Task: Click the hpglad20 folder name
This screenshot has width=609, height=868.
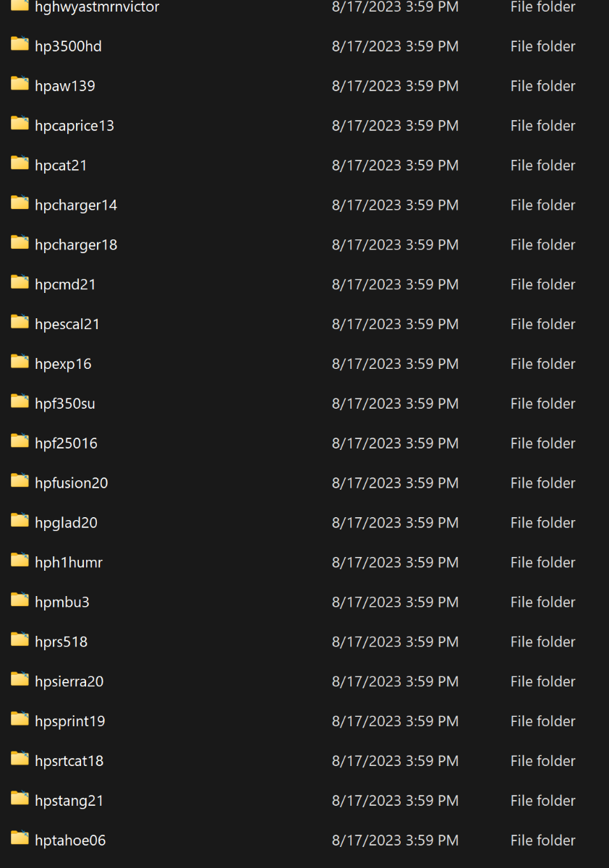Action: coord(66,523)
